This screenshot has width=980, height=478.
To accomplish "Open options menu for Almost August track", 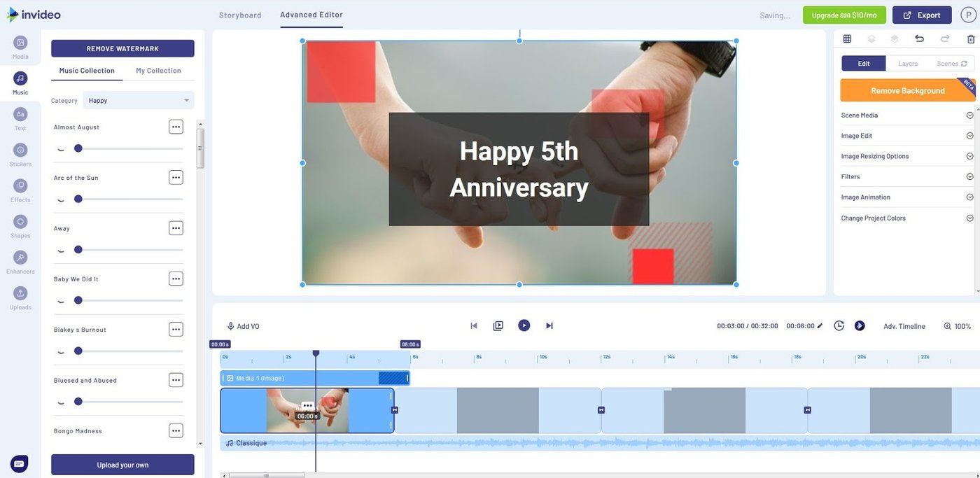I will coord(176,127).
